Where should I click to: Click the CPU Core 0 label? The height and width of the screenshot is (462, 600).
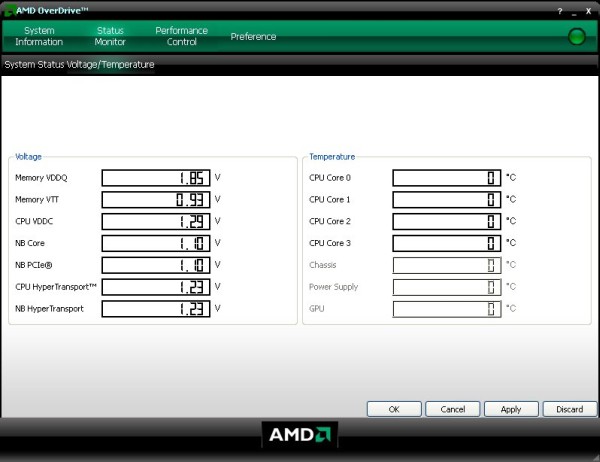point(330,178)
